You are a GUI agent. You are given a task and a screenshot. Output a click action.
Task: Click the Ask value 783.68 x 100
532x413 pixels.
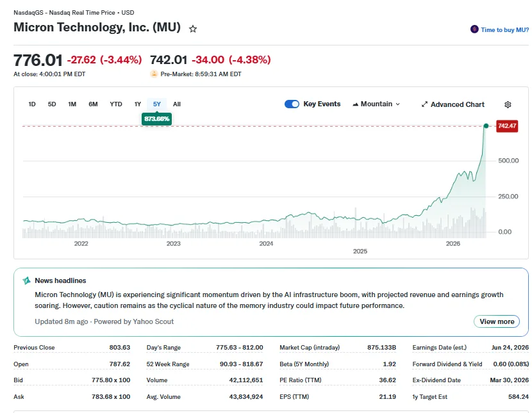pyautogui.click(x=111, y=397)
